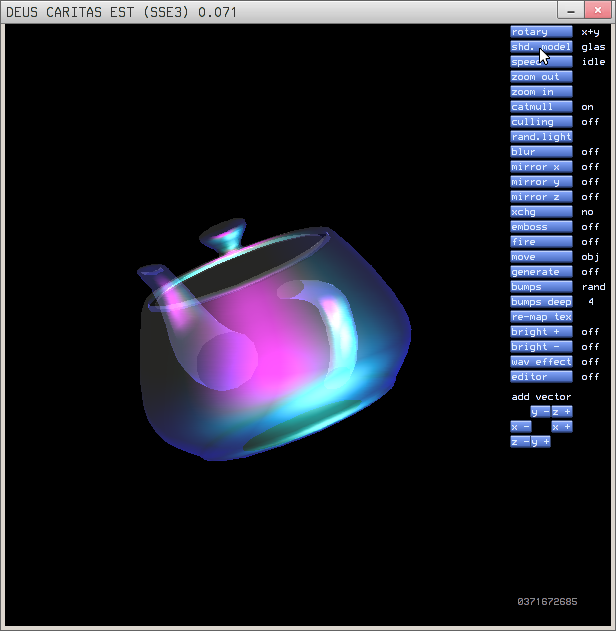
Task: Randomize light with rand.light
Action: point(541,137)
